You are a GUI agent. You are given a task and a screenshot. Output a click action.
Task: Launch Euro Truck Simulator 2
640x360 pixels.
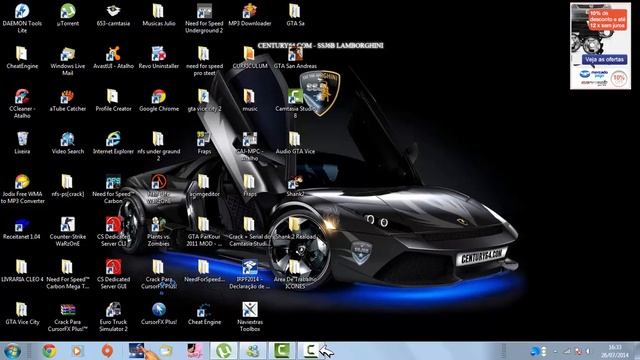113,317
